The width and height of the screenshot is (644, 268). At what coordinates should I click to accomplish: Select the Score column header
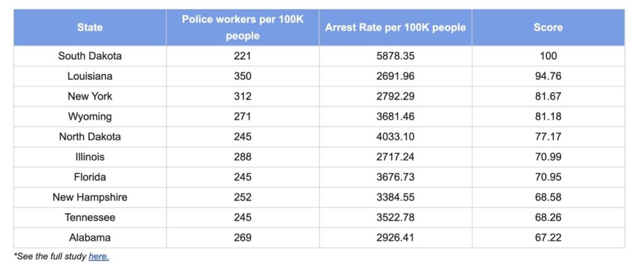[x=548, y=27]
